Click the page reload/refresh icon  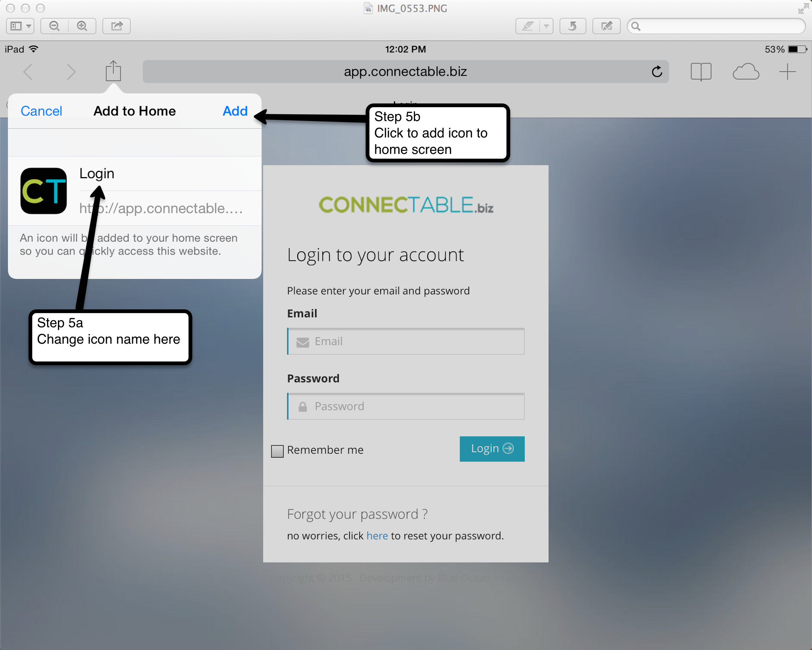click(x=657, y=71)
